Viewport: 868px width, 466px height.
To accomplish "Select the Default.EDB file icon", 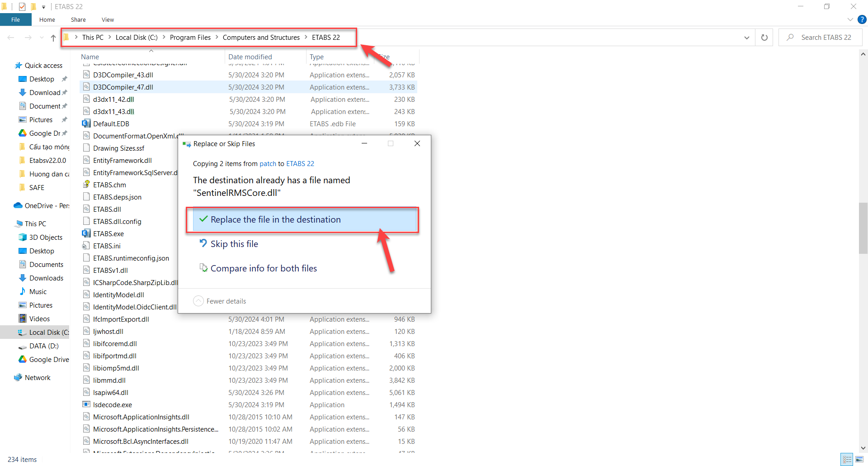I will pos(86,124).
